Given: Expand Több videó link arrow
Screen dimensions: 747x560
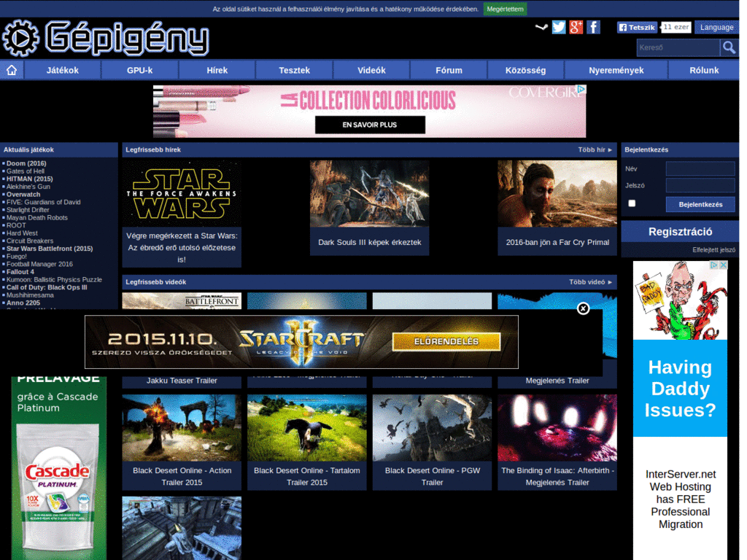Looking at the screenshot, I should (609, 282).
